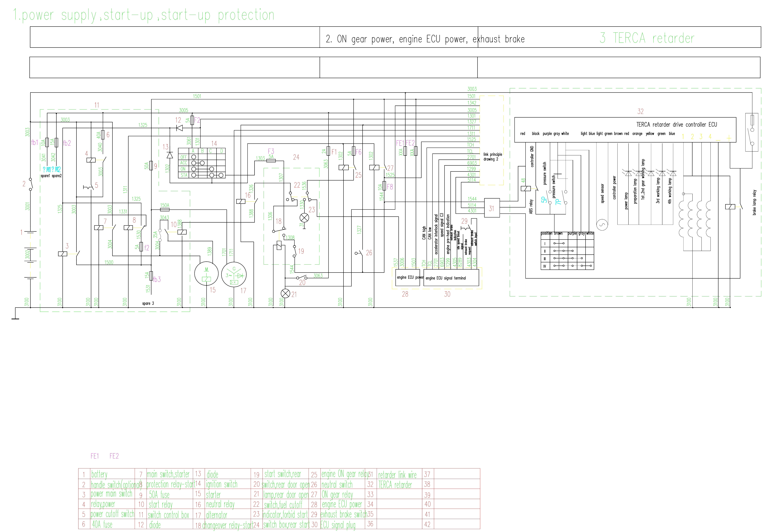The height and width of the screenshot is (532, 768).
Task: Click the F3 5A fuse symbol
Action: [271, 161]
